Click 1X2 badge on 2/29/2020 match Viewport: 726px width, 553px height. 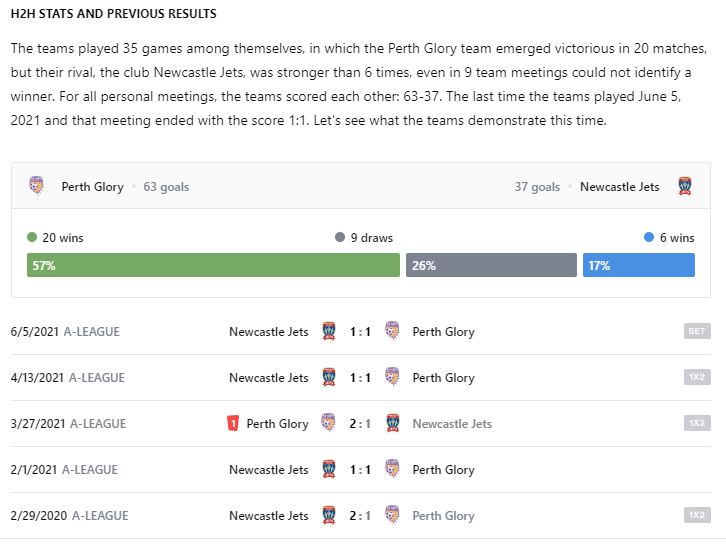click(697, 515)
